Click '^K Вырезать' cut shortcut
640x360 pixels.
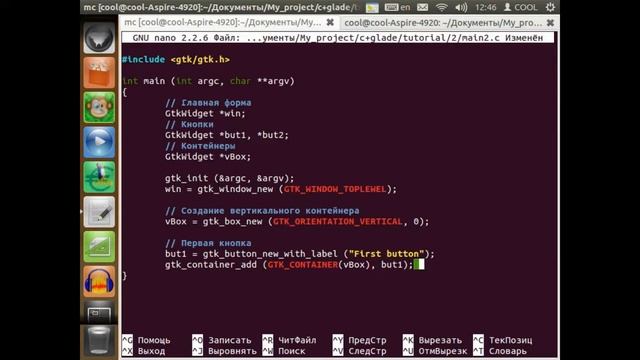tap(433, 340)
